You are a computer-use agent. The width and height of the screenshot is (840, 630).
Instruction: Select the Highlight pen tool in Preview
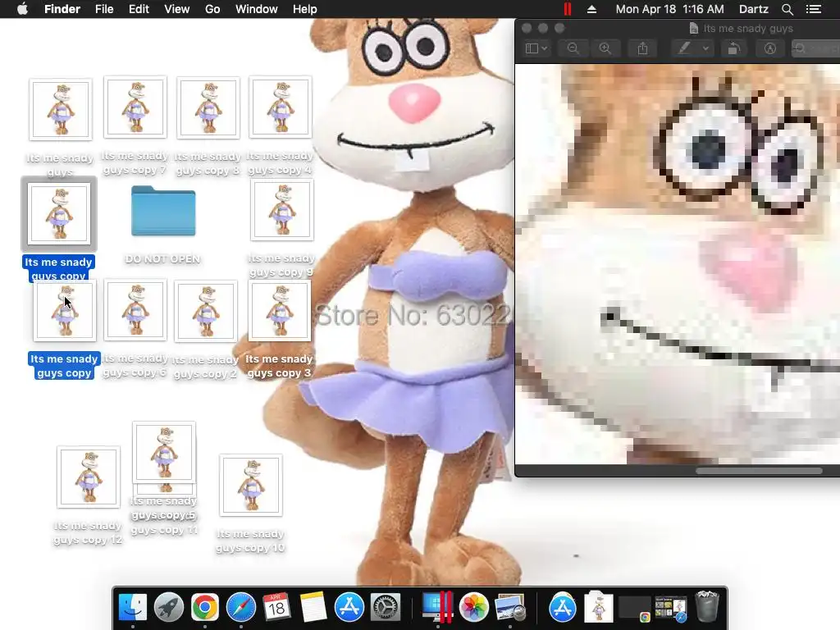click(685, 48)
